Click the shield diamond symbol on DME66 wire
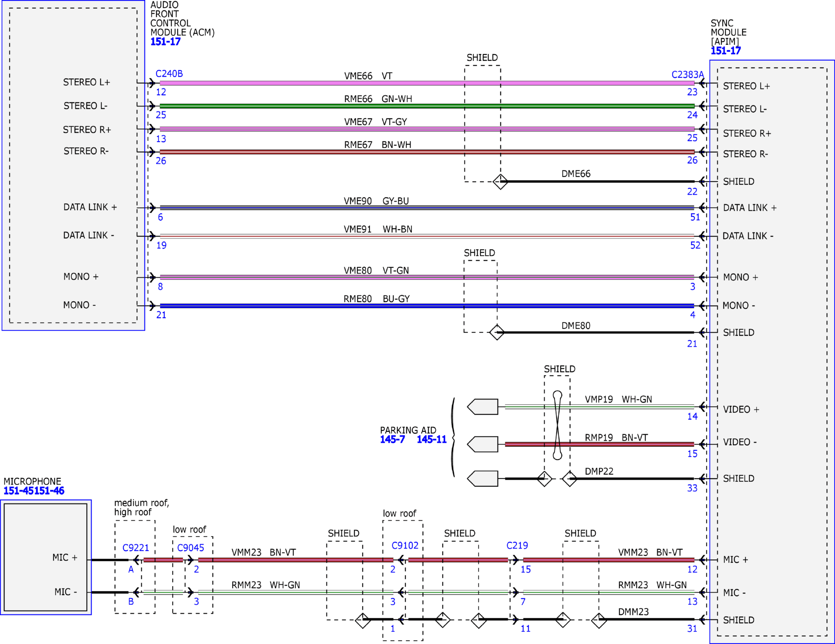This screenshot has width=835, height=644. point(500,181)
